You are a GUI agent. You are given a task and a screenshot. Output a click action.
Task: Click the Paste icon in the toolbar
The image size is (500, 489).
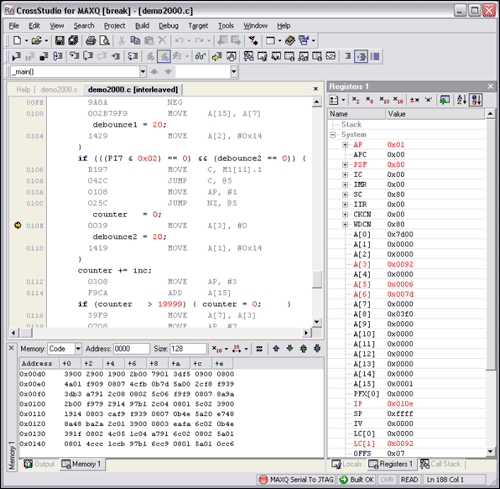(149, 40)
